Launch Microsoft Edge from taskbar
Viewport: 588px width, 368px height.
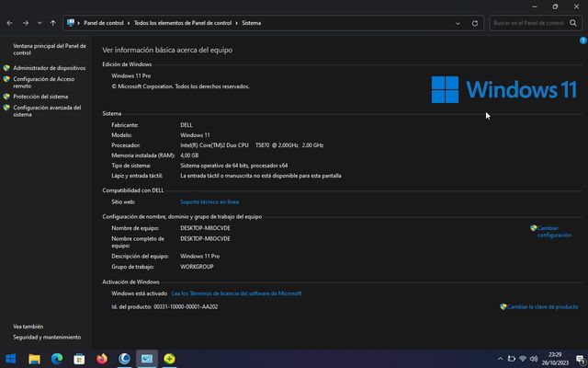point(57,359)
